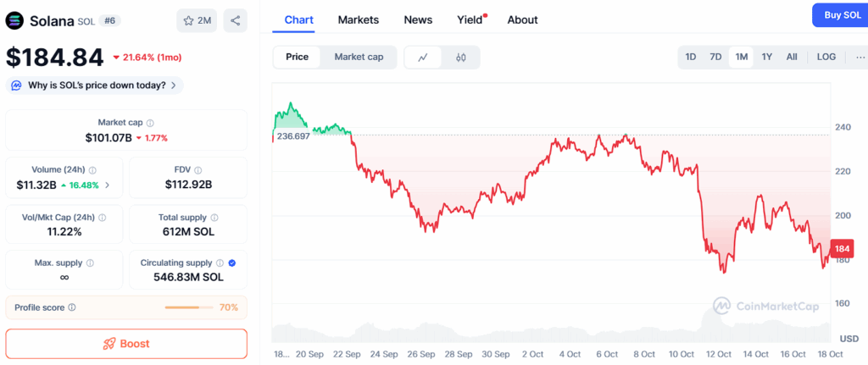This screenshot has width=868, height=365.
Task: Click the Circulating supply verified badge
Action: 232,263
